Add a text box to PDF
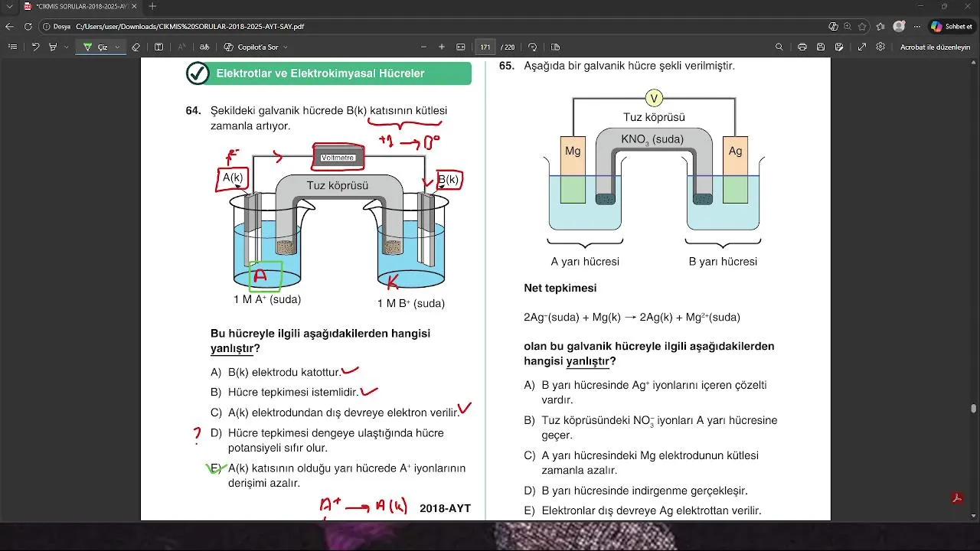The height and width of the screenshot is (551, 980). point(158,47)
